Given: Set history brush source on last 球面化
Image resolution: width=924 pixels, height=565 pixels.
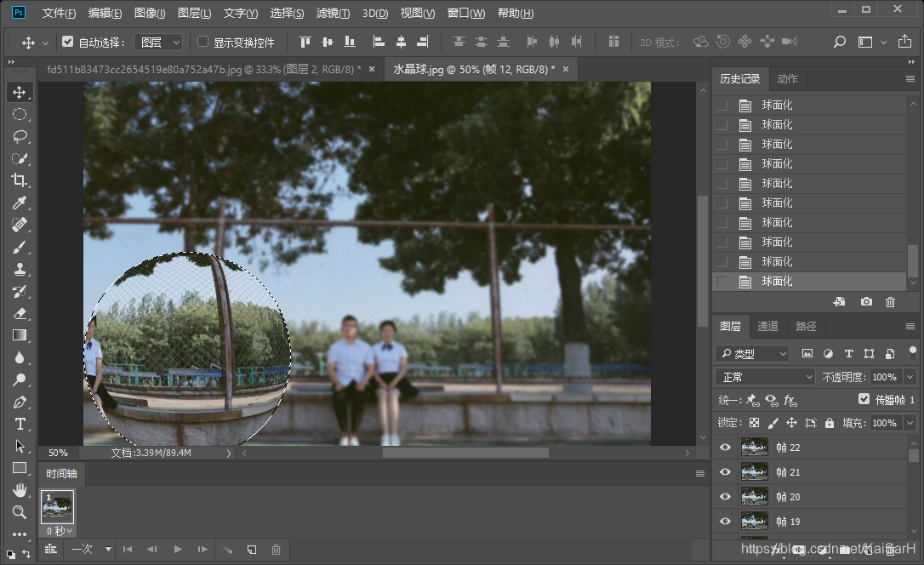Looking at the screenshot, I should click(x=722, y=282).
